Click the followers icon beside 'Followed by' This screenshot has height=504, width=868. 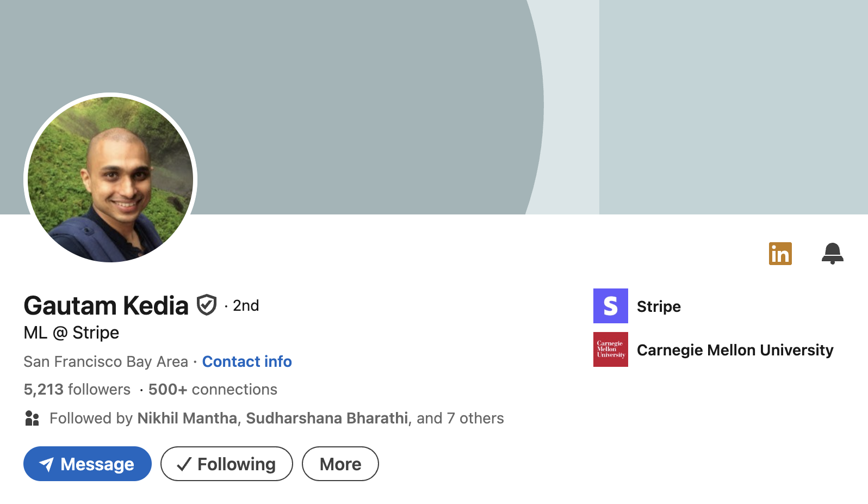[32, 418]
